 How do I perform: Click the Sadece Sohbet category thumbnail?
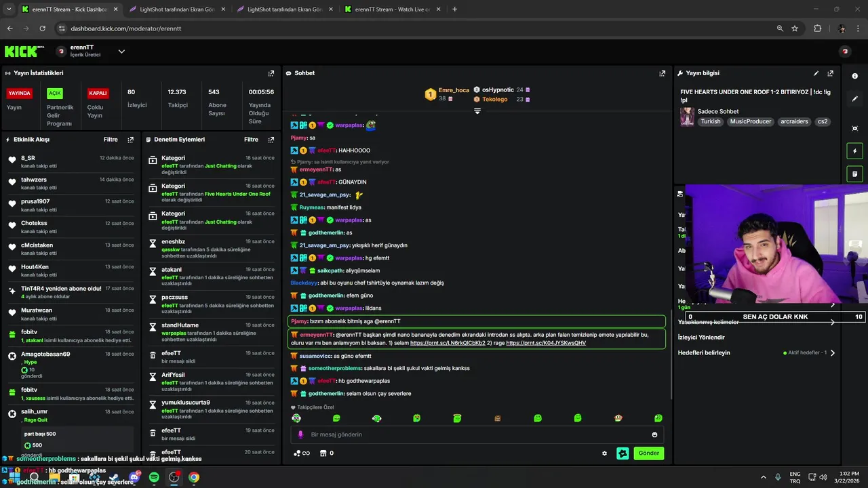point(687,116)
